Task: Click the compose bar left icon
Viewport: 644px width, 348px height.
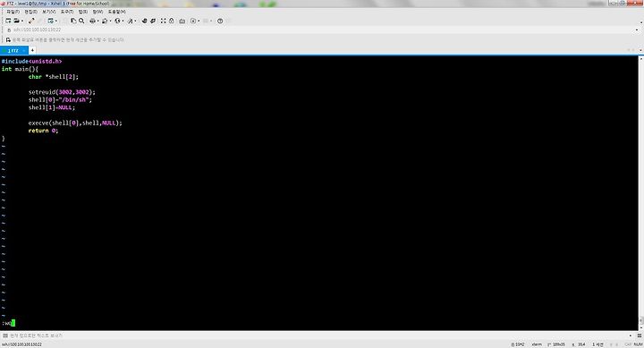Action: click(5, 335)
